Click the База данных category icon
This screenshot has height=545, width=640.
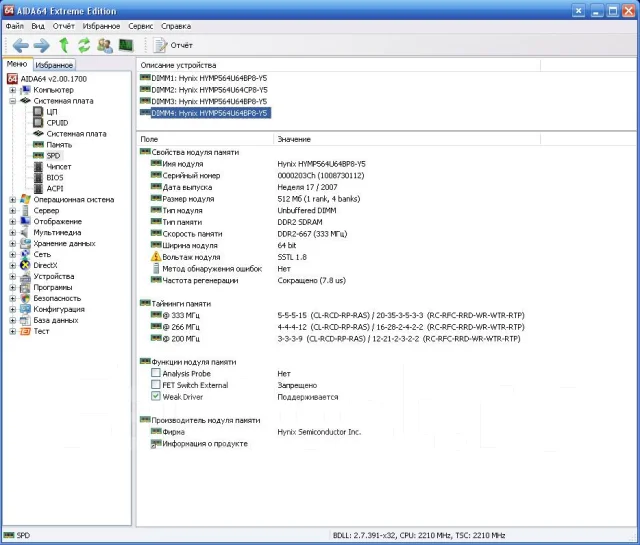(x=25, y=320)
